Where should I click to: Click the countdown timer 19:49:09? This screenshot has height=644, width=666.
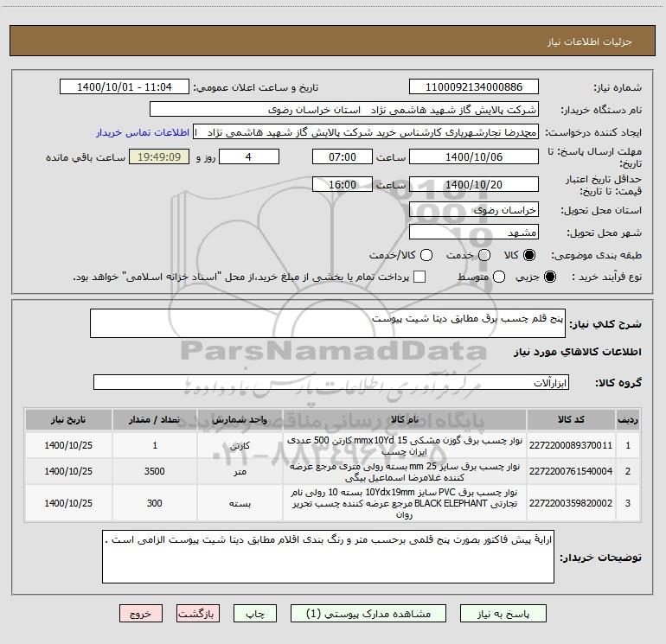coord(159,156)
